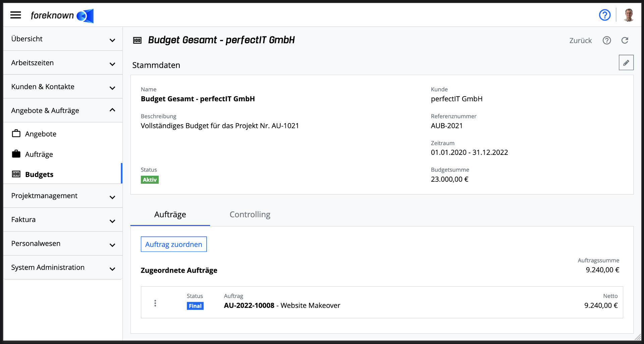
Task: Click the Zugeordnete Aufträge heading
Action: [x=179, y=270]
